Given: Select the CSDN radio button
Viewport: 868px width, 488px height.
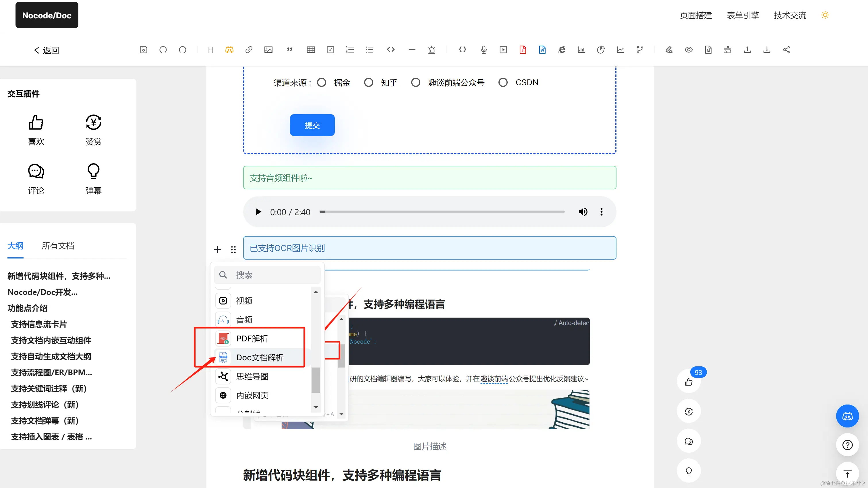Looking at the screenshot, I should [503, 83].
